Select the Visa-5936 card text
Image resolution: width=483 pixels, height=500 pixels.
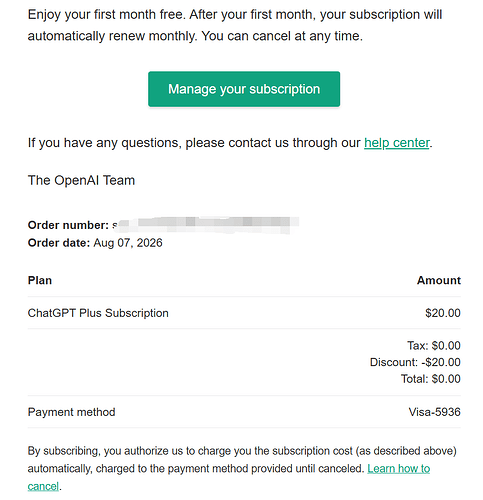point(435,412)
